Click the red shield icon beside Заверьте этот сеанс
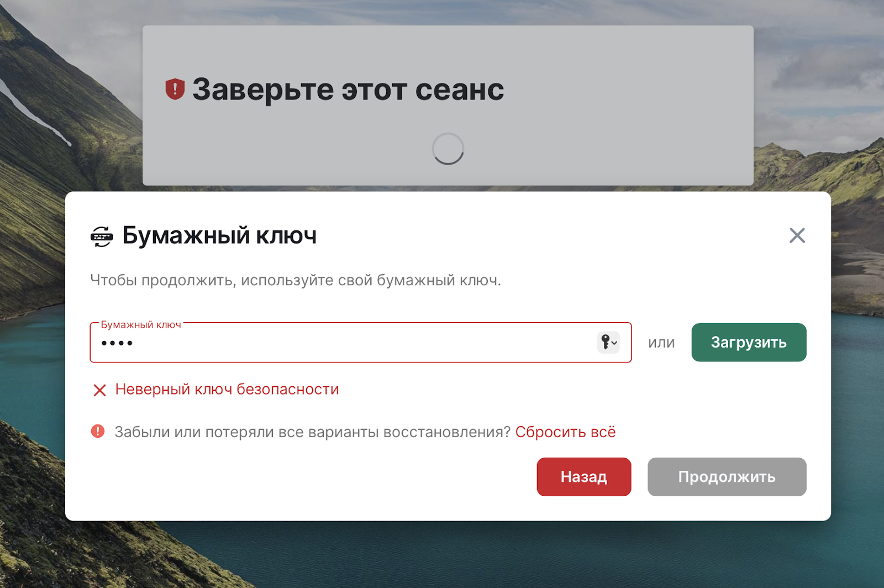 coord(175,89)
